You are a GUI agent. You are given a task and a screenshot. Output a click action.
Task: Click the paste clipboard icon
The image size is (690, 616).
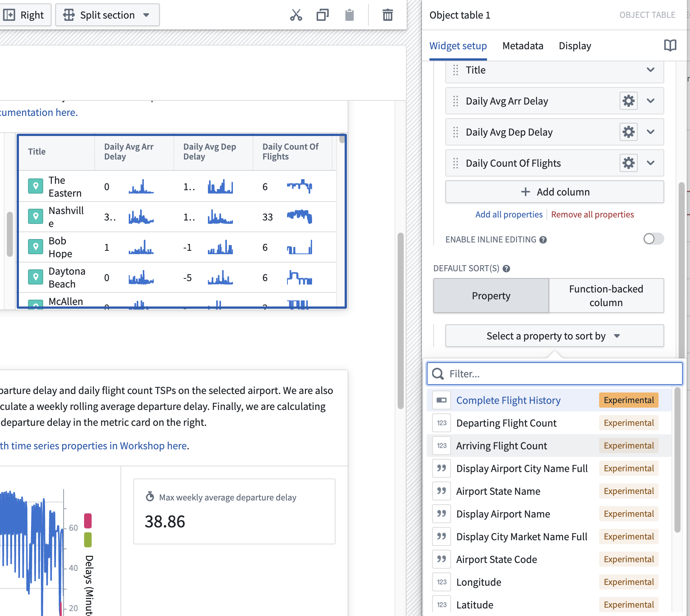(350, 15)
